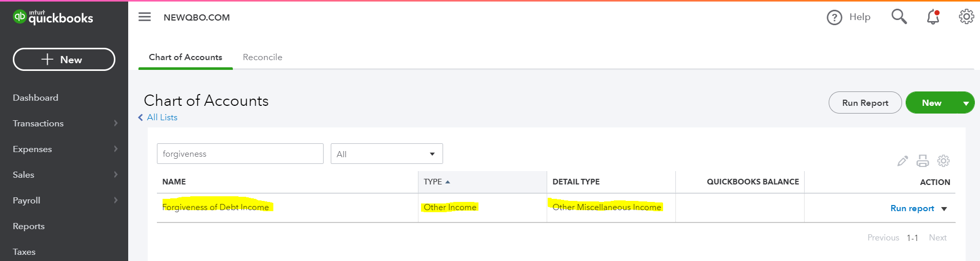This screenshot has height=261, width=980.
Task: Open Reports in the sidebar
Action: tap(29, 226)
